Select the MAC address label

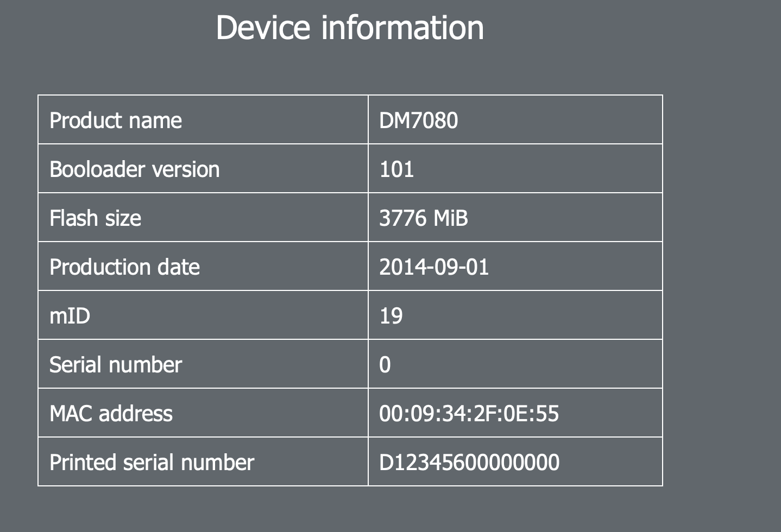point(111,414)
